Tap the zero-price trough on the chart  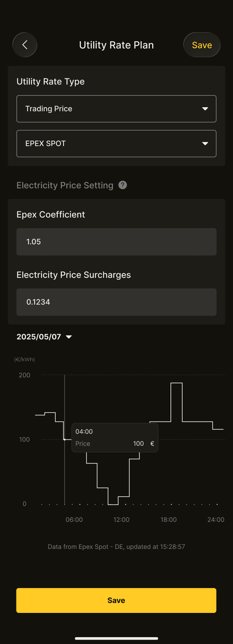pos(113,504)
